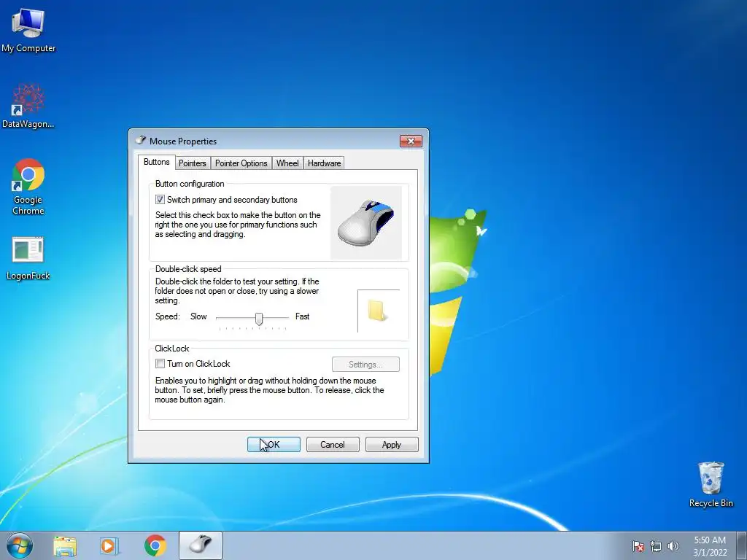The width and height of the screenshot is (747, 560).
Task: Click the mouse icon in the dialog title bar
Action: (141, 141)
